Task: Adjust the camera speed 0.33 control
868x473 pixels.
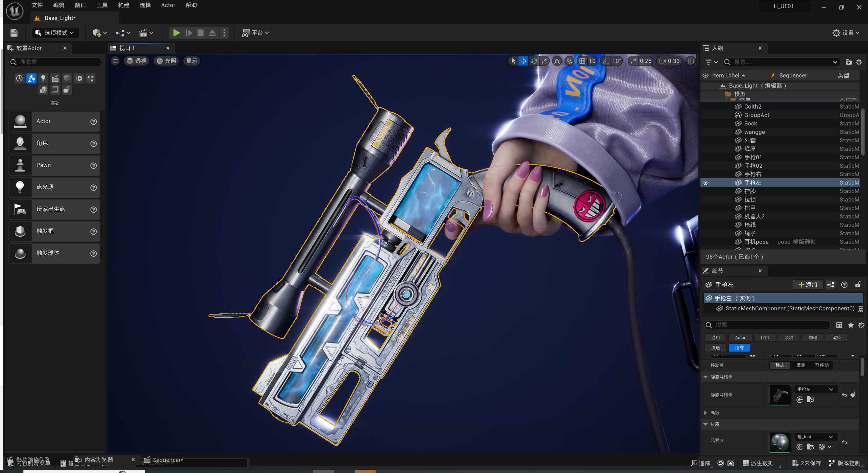Action: click(x=670, y=61)
